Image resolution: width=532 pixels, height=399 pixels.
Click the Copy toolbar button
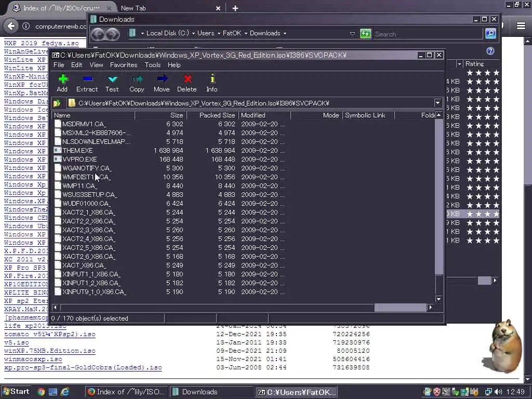[137, 83]
